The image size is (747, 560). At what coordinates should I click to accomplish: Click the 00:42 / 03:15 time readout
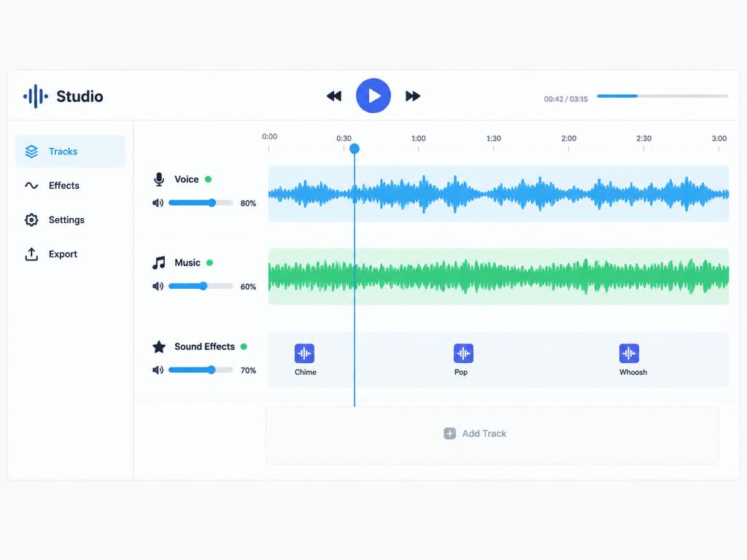[x=566, y=99]
